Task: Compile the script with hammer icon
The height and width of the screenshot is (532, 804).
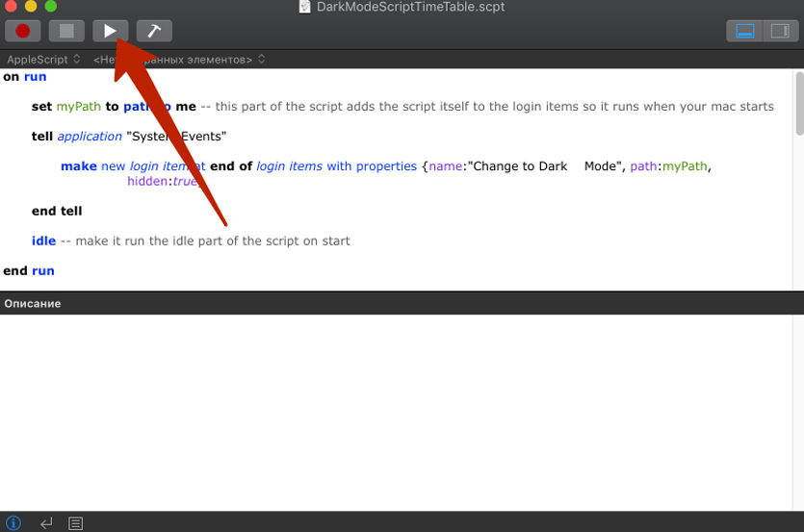Action: [x=154, y=31]
